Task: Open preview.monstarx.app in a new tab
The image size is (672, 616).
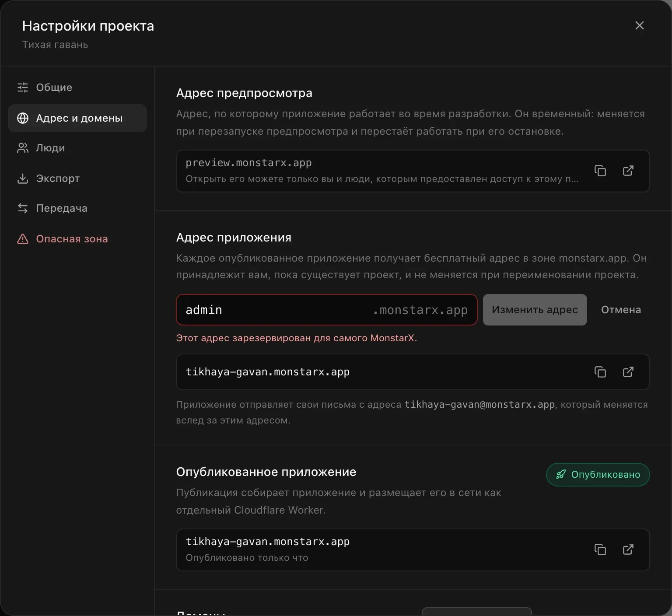Action: (628, 171)
